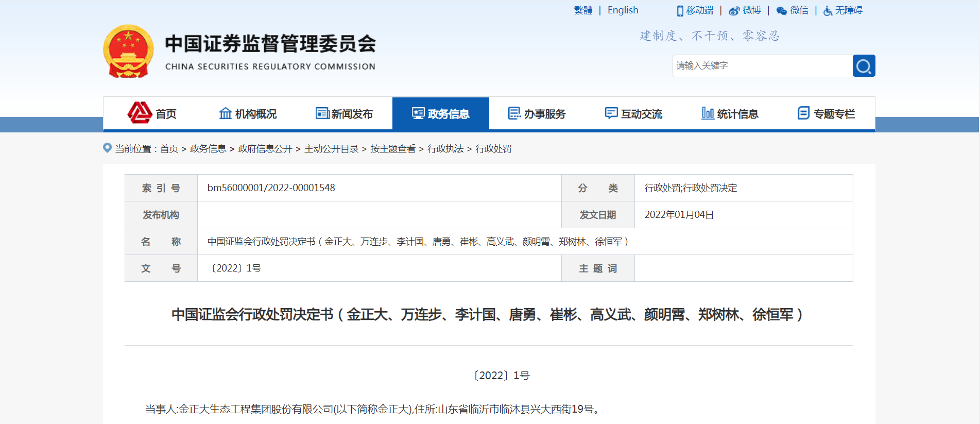Image resolution: width=980 pixels, height=424 pixels.
Task: Click the 主题词 label cell
Action: [x=598, y=268]
